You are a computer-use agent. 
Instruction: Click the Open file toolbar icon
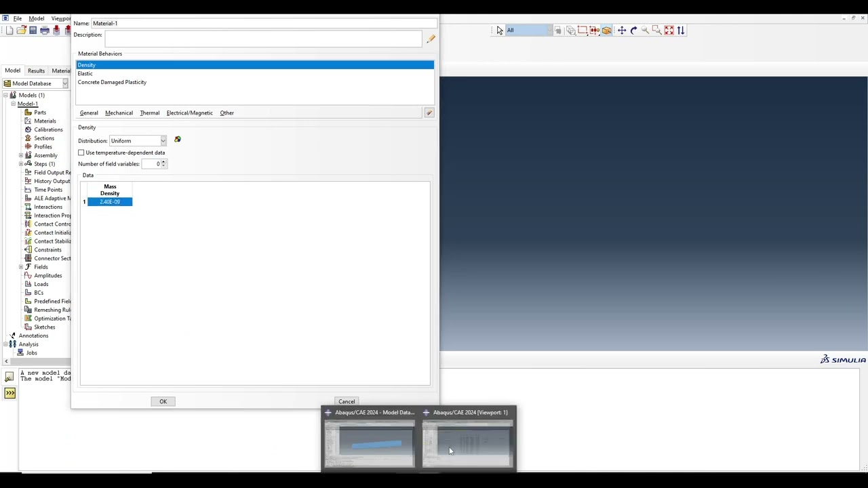click(21, 30)
